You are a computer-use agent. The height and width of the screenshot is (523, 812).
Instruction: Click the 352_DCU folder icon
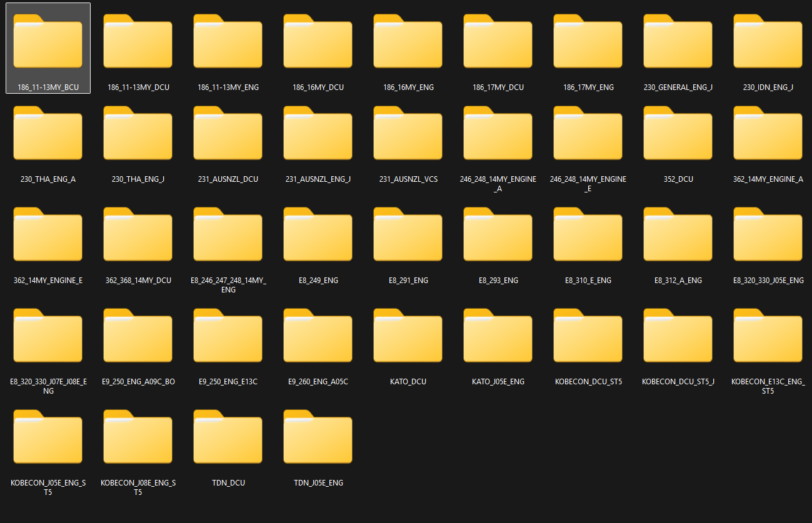[x=678, y=132]
